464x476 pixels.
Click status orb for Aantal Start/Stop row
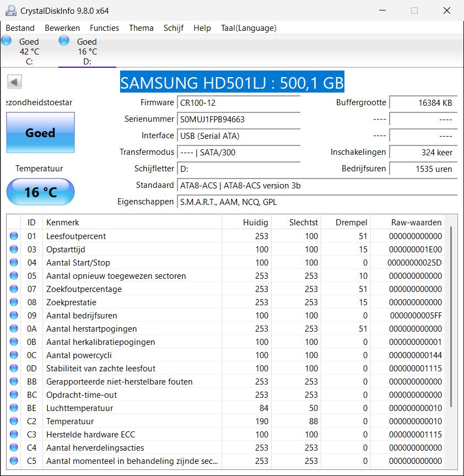click(x=14, y=262)
